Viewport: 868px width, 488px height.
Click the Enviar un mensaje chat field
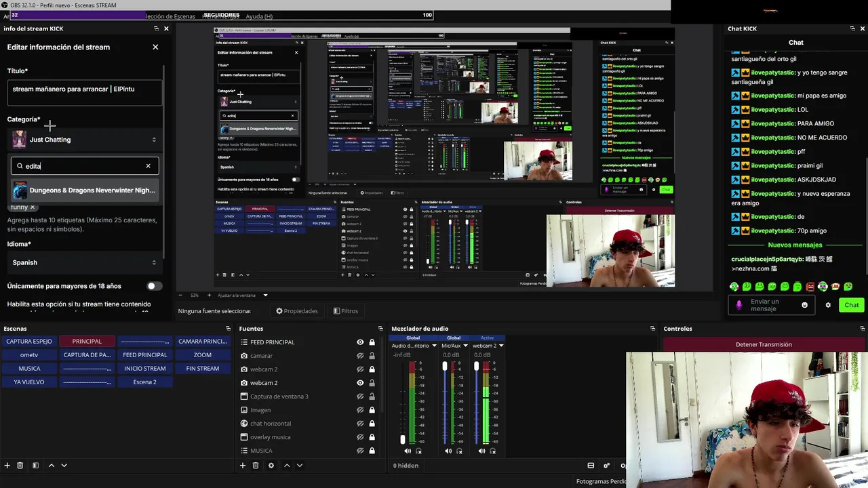point(772,305)
